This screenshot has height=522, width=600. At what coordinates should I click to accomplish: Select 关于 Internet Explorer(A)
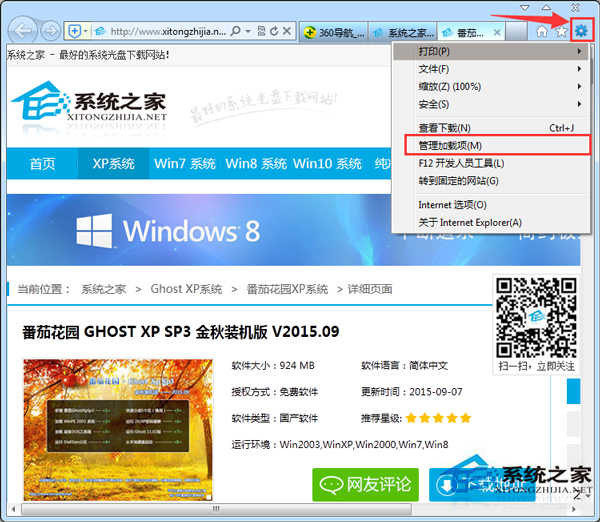[x=491, y=222]
